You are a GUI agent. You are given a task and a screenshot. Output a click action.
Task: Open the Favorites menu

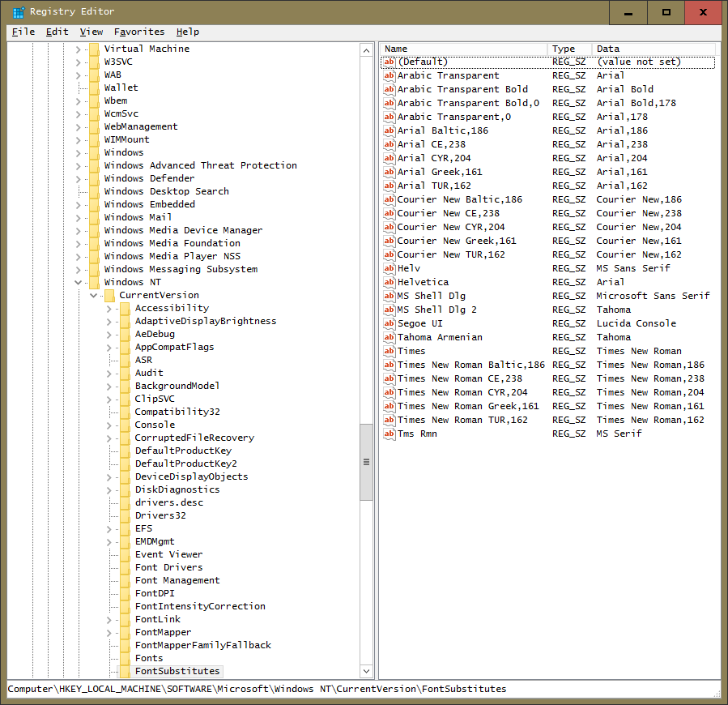[x=138, y=32]
